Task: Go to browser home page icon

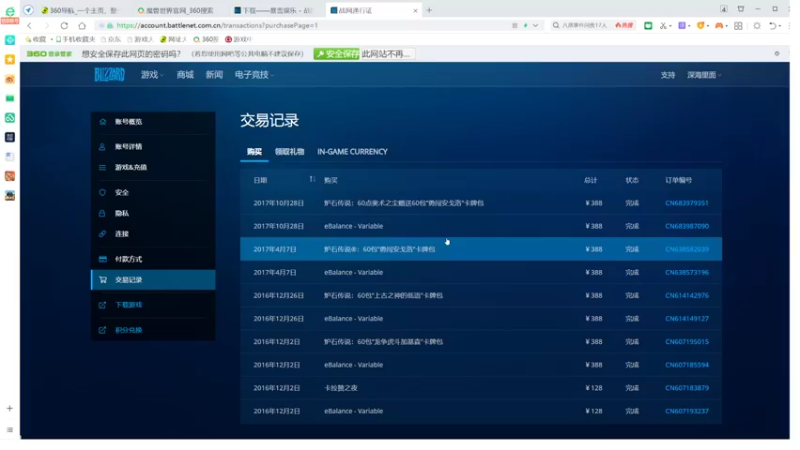Action: (82, 26)
